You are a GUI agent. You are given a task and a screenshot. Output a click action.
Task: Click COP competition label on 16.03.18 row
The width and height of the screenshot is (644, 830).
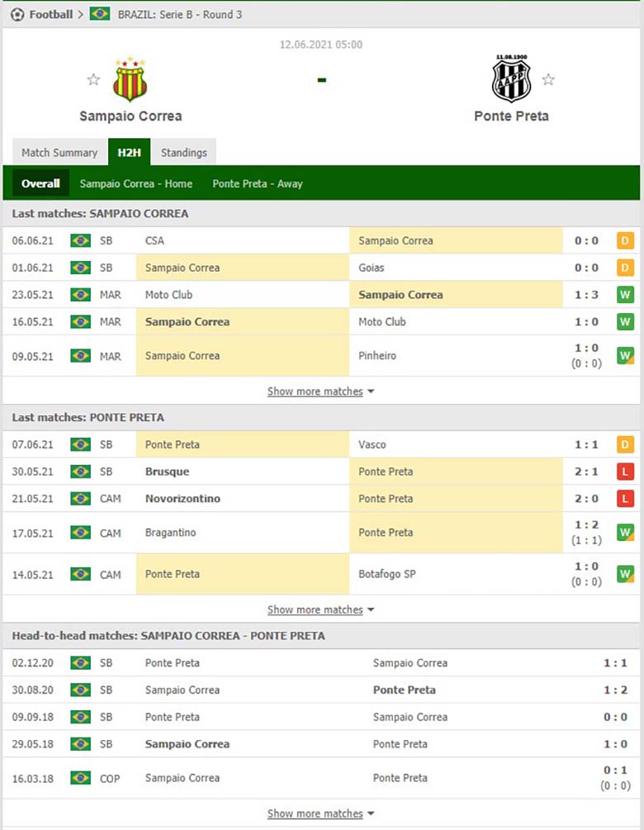(110, 779)
